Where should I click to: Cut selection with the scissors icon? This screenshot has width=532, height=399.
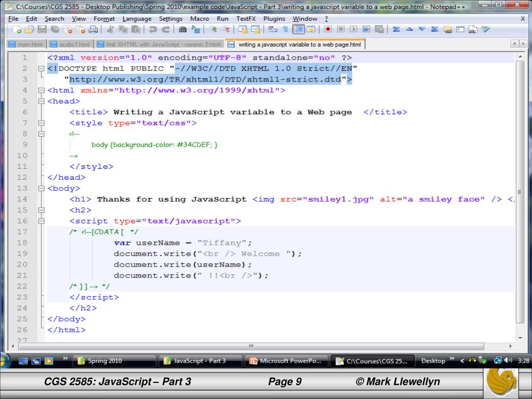tap(110, 30)
